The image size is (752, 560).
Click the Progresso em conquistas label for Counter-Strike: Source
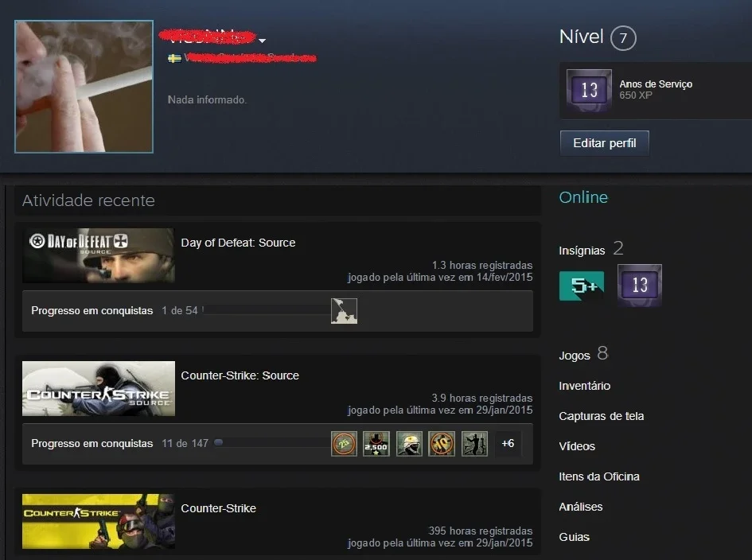92,444
